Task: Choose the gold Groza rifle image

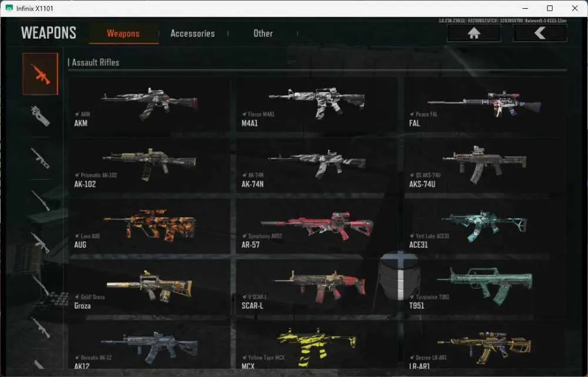Action: click(x=149, y=285)
